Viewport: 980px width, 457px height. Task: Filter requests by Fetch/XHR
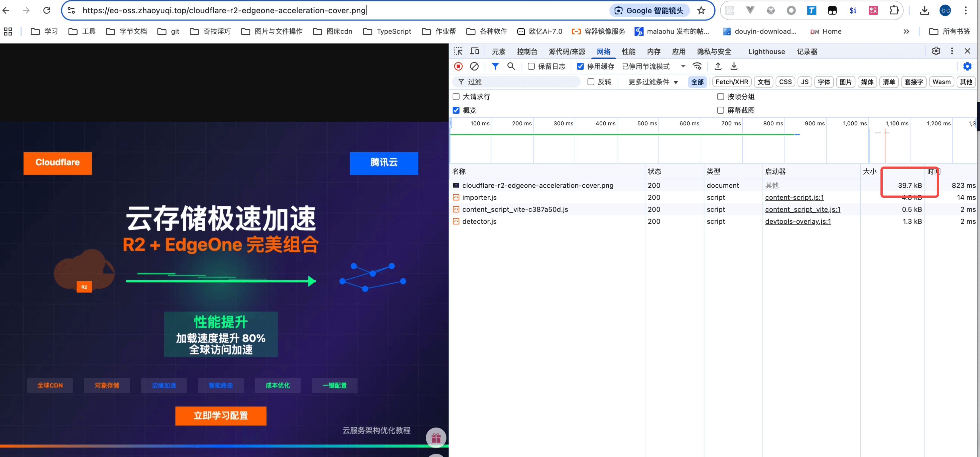731,82
